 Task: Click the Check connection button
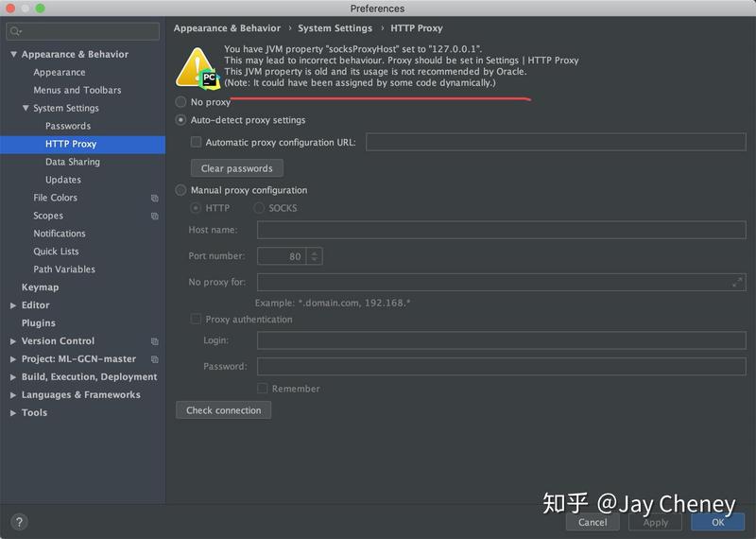(224, 410)
